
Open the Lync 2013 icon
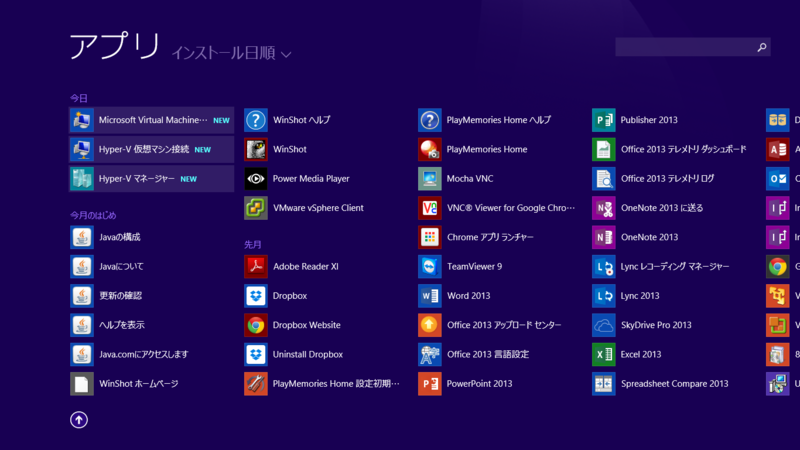tap(604, 296)
